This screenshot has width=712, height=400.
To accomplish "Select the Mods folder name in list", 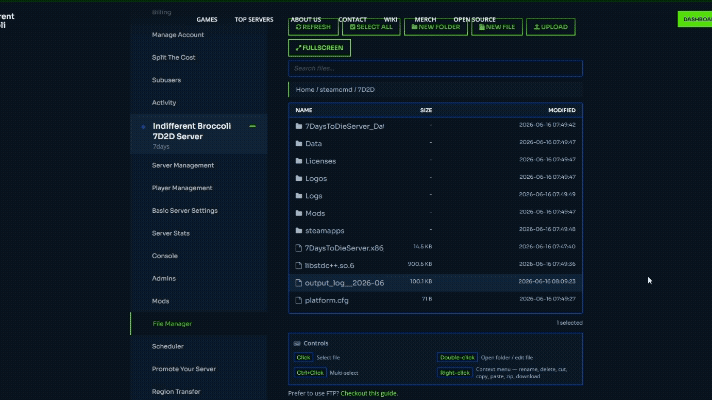I will 315,213.
